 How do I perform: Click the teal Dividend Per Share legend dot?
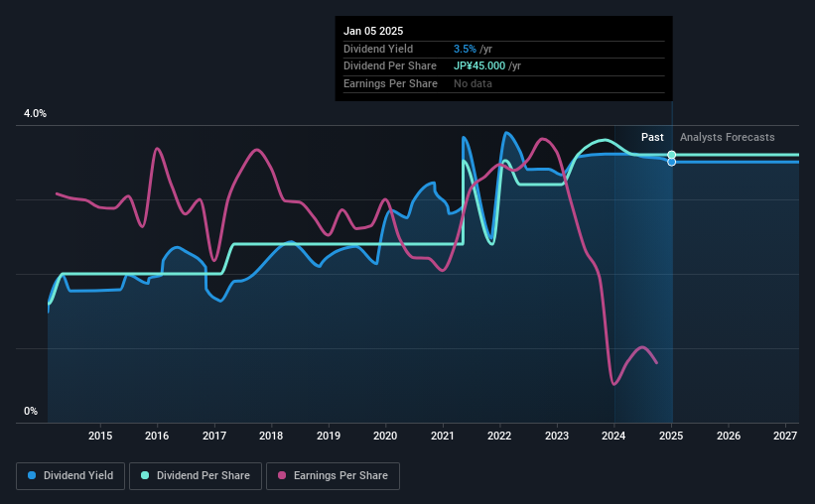click(x=145, y=475)
